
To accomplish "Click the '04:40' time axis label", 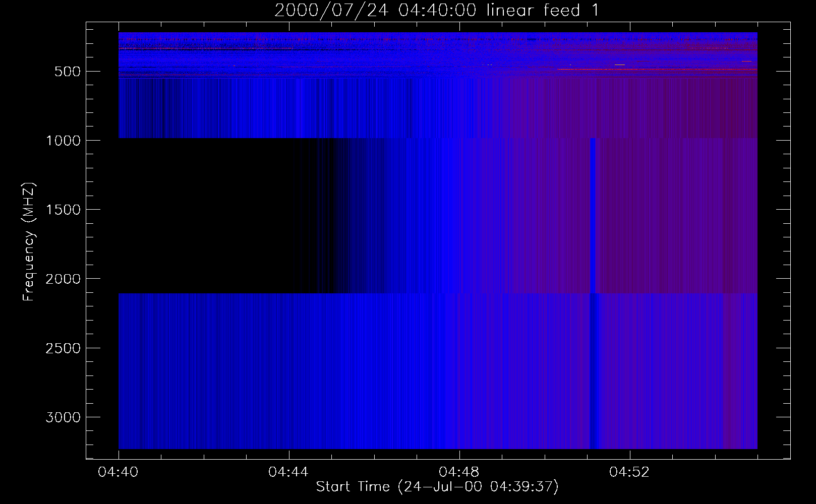I will [119, 472].
